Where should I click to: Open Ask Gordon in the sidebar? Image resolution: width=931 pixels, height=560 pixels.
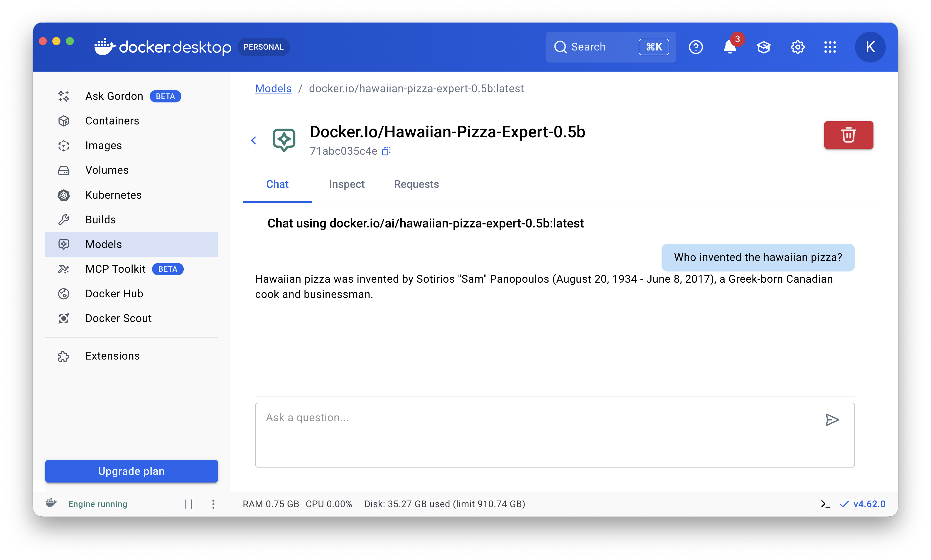coord(114,96)
